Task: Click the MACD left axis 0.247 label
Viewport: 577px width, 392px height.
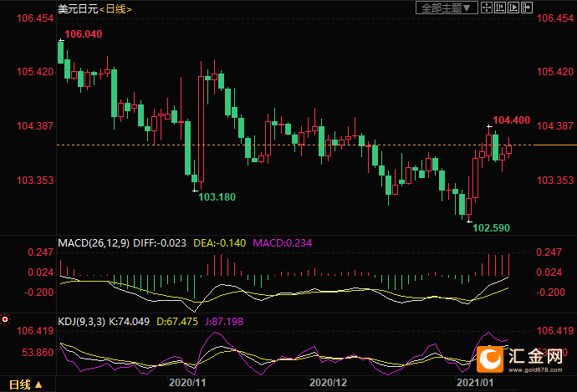Action: [40, 252]
